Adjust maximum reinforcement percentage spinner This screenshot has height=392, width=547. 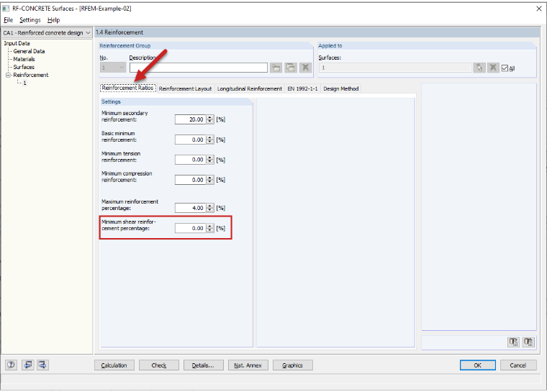(x=209, y=208)
